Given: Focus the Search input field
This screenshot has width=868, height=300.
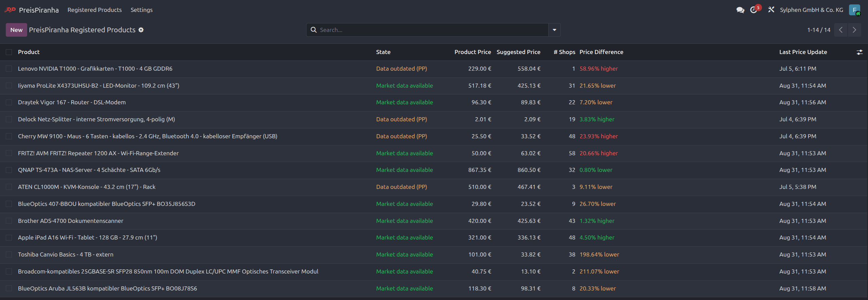Looking at the screenshot, I should coord(432,30).
